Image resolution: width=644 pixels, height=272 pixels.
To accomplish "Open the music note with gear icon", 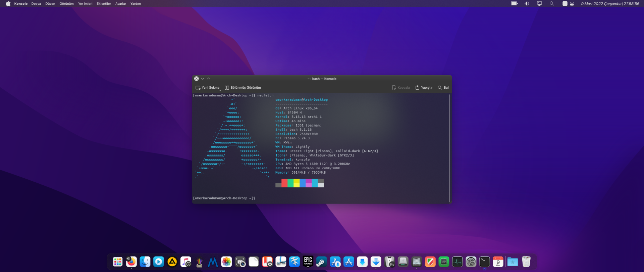I will [x=186, y=262].
